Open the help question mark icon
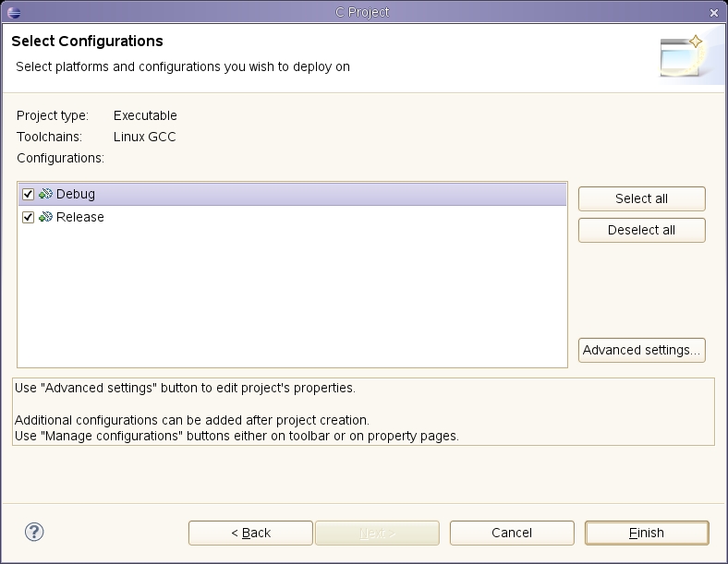Viewport: 728px width, 564px height. click(x=34, y=532)
